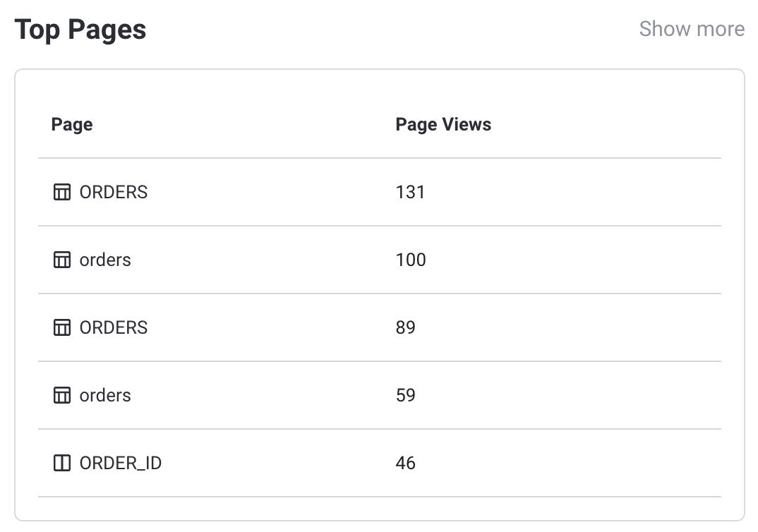Select the 89 page views value
The image size is (758, 532).
point(405,327)
